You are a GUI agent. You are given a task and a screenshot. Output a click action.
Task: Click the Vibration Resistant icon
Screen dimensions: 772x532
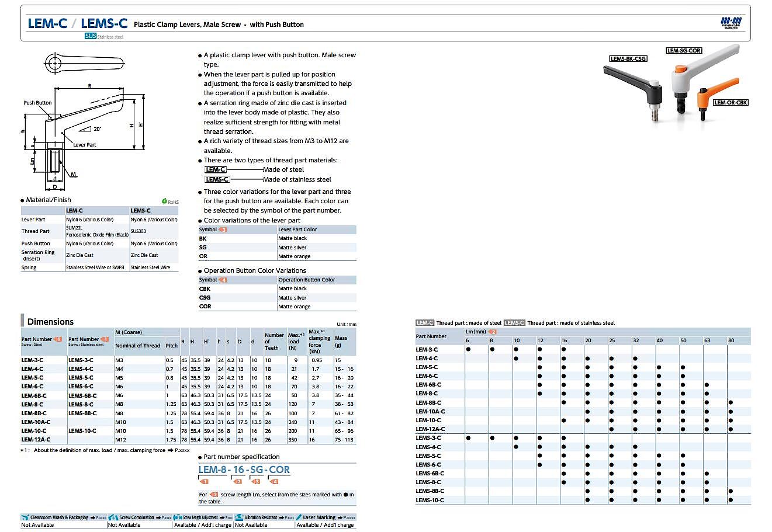pyautogui.click(x=239, y=517)
